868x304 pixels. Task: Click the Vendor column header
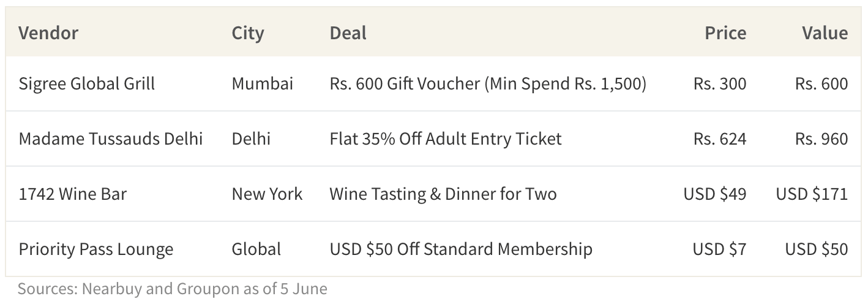point(48,33)
